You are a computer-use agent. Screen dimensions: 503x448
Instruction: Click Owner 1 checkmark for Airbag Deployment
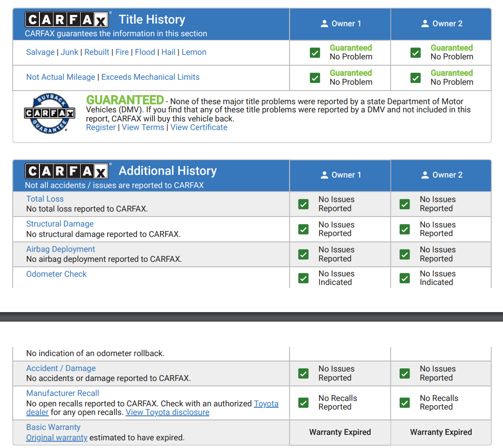coord(304,255)
